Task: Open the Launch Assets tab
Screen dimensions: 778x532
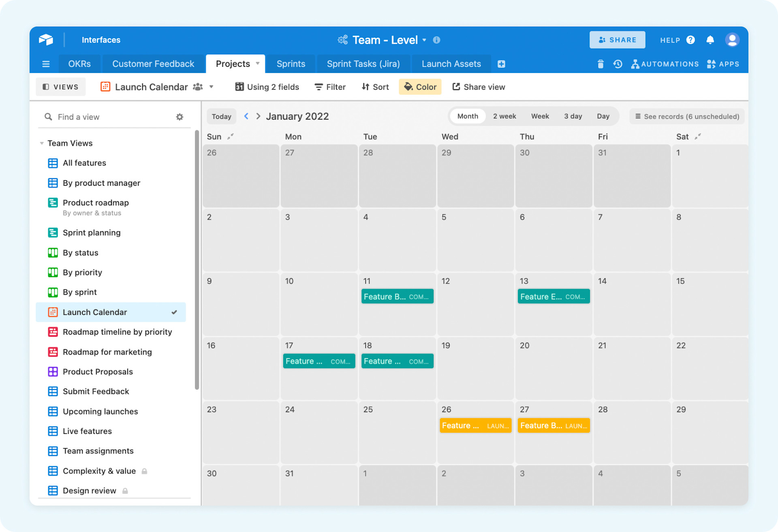Action: (x=451, y=64)
